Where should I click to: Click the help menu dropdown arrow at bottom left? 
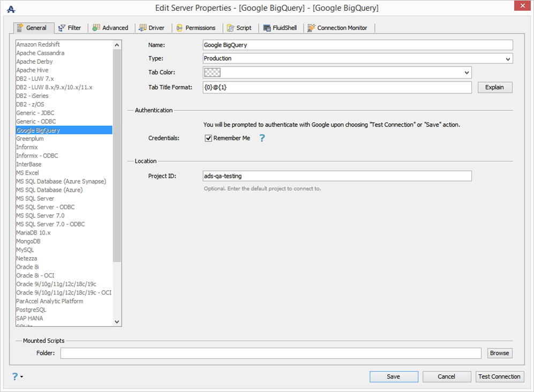point(22,376)
